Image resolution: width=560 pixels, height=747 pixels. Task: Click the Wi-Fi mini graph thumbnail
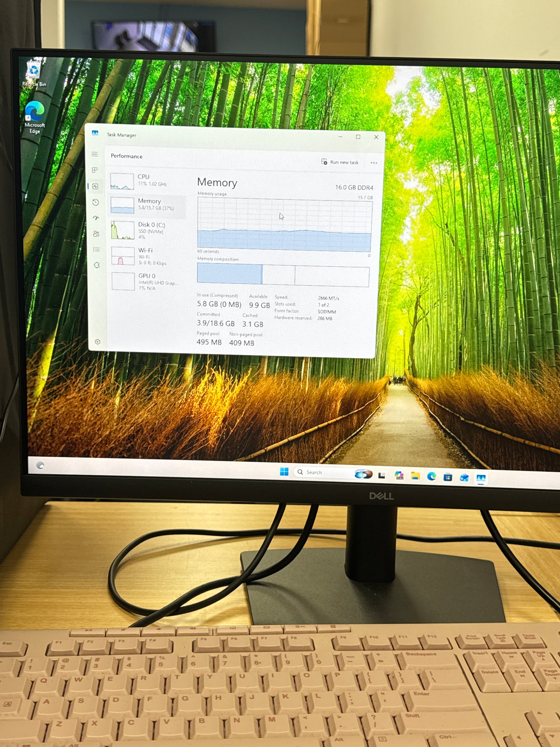click(x=123, y=256)
